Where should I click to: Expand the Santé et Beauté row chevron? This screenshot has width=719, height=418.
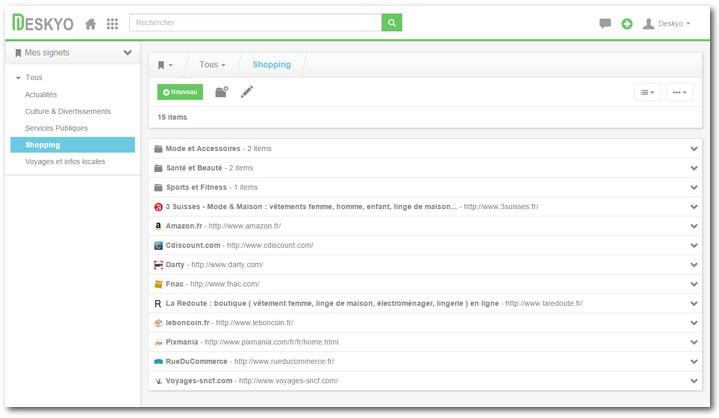tap(694, 168)
